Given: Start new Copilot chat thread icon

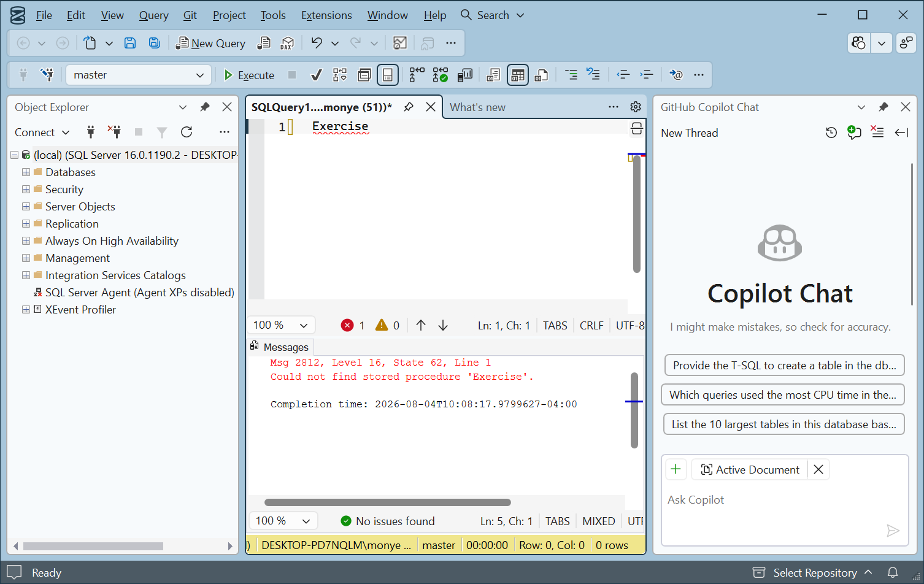Looking at the screenshot, I should pos(854,133).
